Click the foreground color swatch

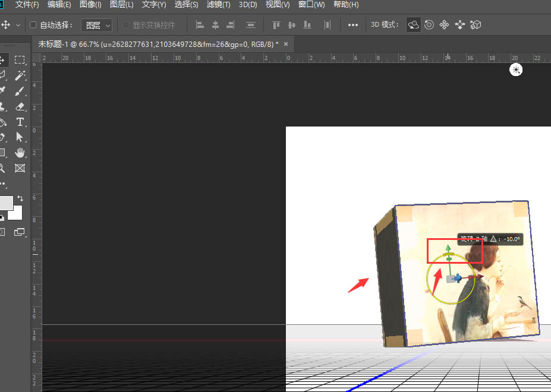pyautogui.click(x=8, y=202)
